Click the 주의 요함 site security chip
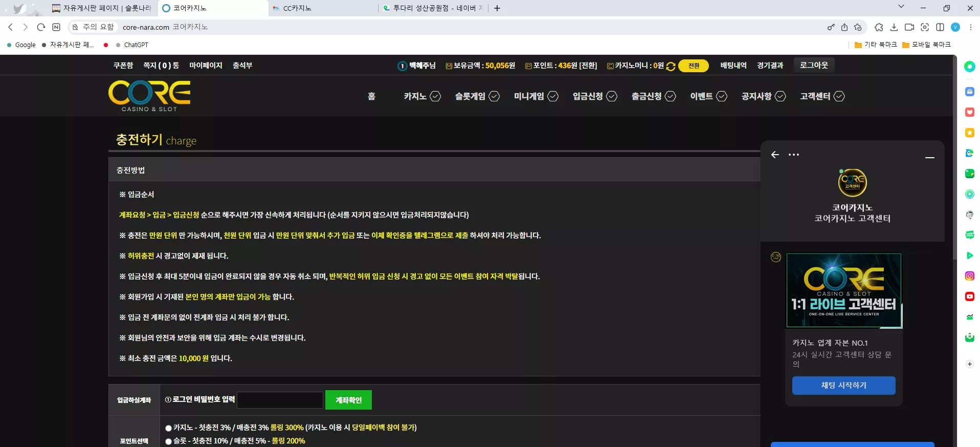This screenshot has width=980, height=447. 94,27
